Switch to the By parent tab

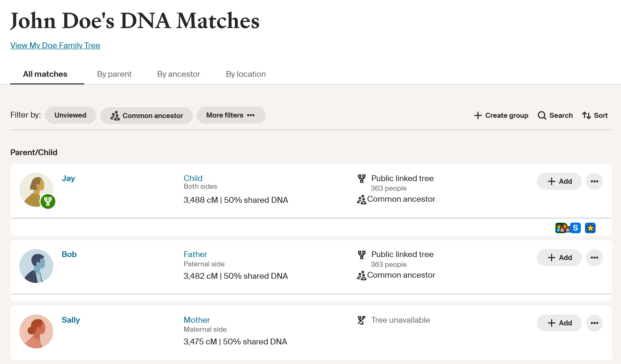point(114,74)
